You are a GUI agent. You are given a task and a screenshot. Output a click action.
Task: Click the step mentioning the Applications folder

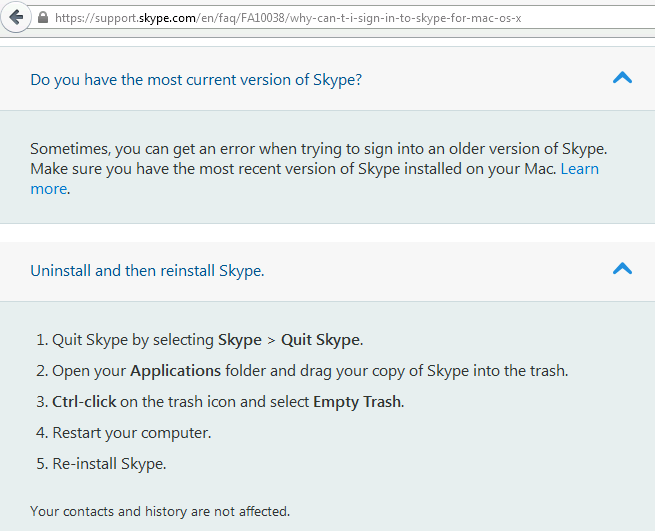point(302,371)
